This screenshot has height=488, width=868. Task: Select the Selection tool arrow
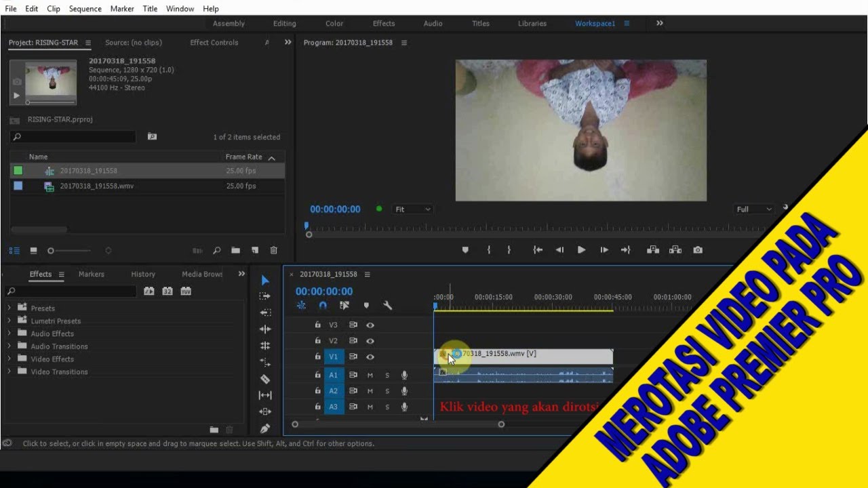tap(265, 281)
